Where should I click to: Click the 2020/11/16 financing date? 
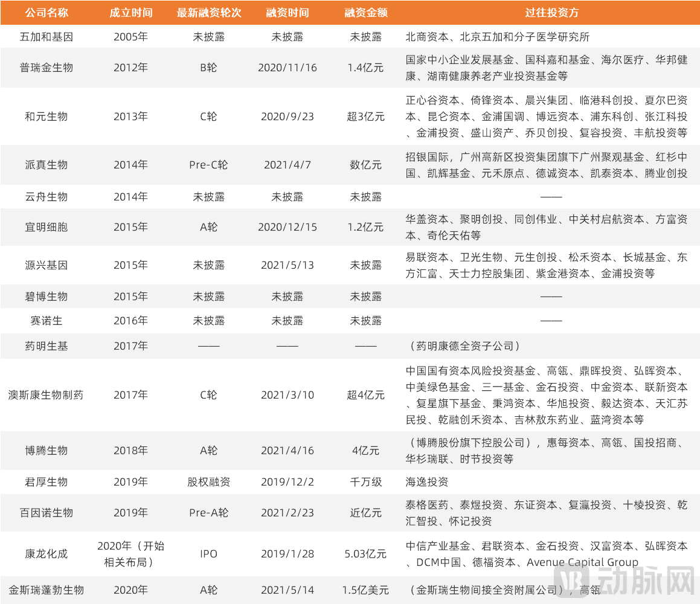[x=287, y=68]
